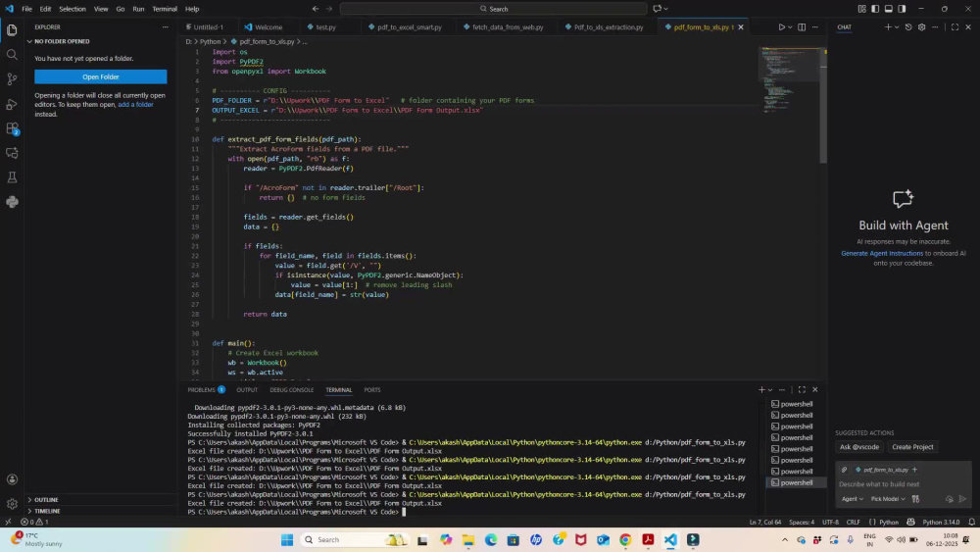Image resolution: width=980 pixels, height=552 pixels.
Task: Open the File menu
Action: (26, 9)
